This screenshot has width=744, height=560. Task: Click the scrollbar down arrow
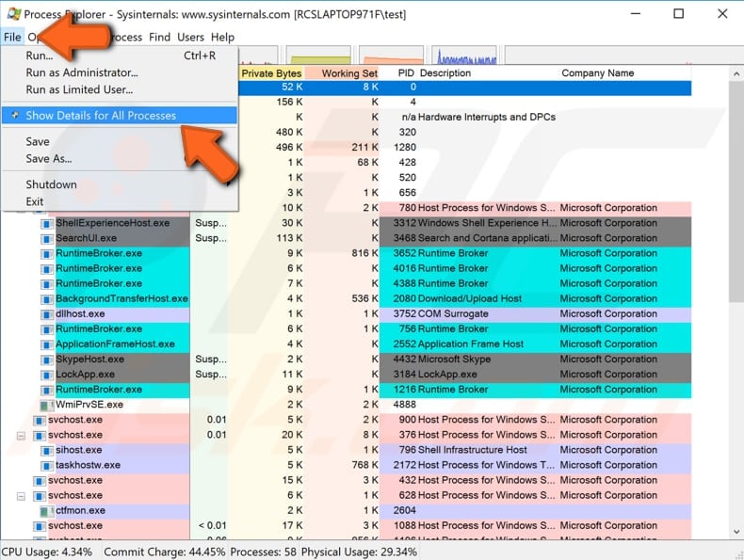[736, 532]
